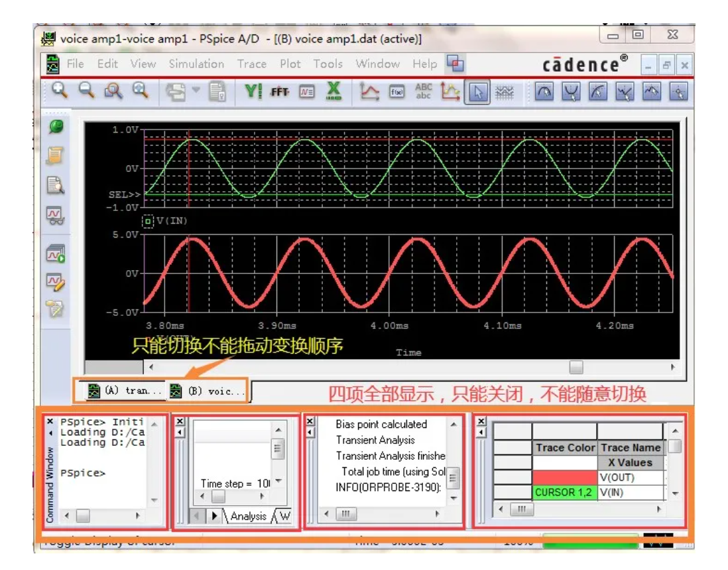Image resolution: width=728 pixels, height=570 pixels.
Task: Click the notepad pencil icon at bottom of sidebar
Action: pos(55,309)
